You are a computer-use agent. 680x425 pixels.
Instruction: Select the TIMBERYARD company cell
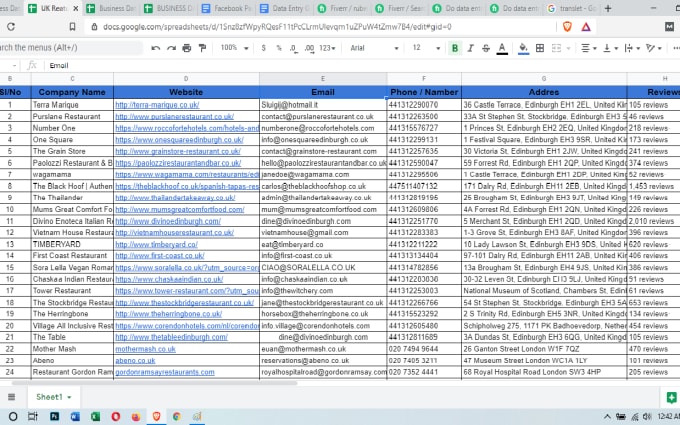click(72, 244)
